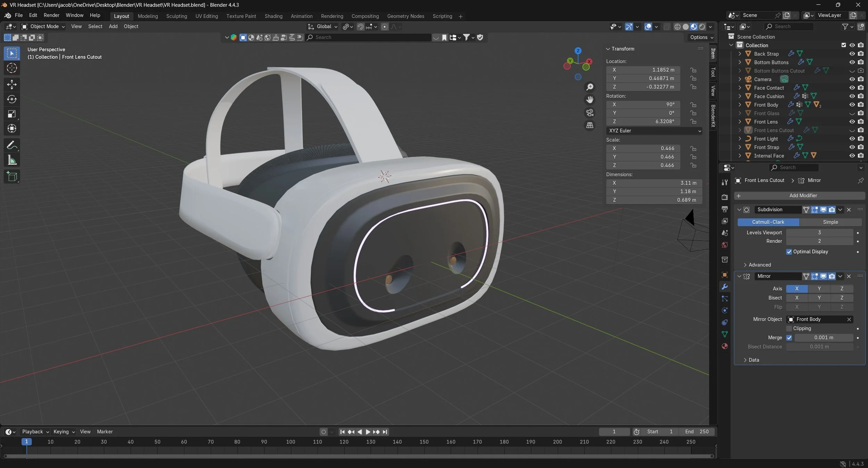Enable the Clipping checkbox in Mirror modifier
This screenshot has width=868, height=468.
[789, 329]
